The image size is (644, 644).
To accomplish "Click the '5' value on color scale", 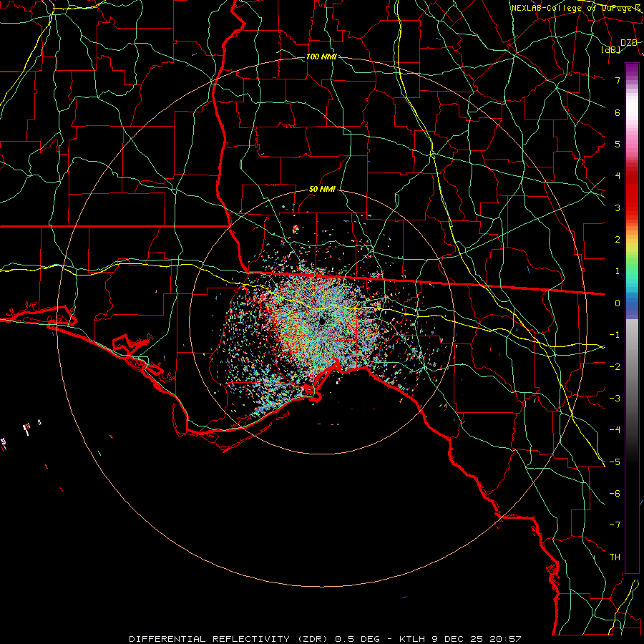I will pyautogui.click(x=618, y=144).
